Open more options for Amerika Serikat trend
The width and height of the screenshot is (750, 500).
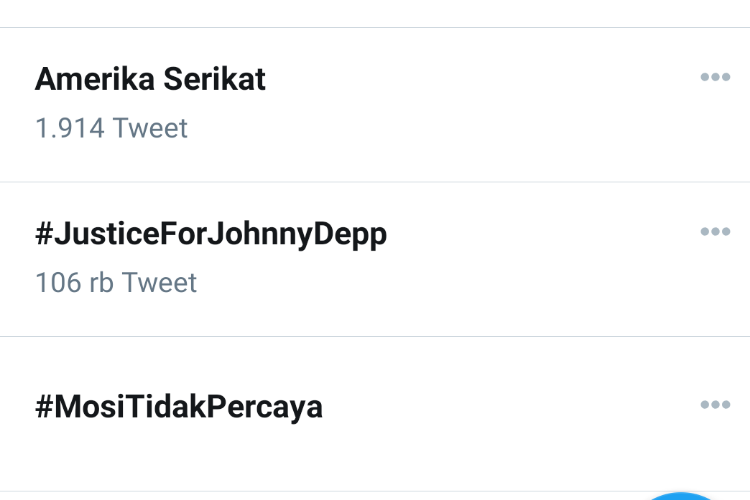pyautogui.click(x=715, y=77)
